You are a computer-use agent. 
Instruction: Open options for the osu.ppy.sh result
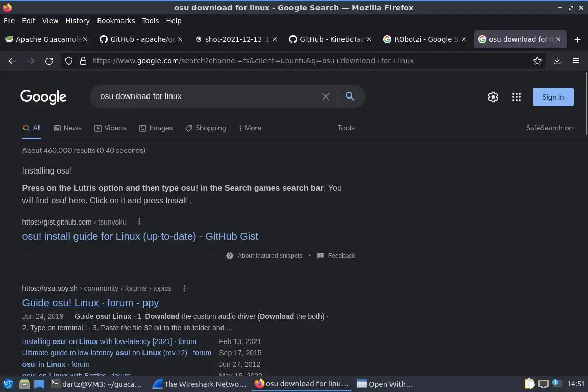pos(184,288)
